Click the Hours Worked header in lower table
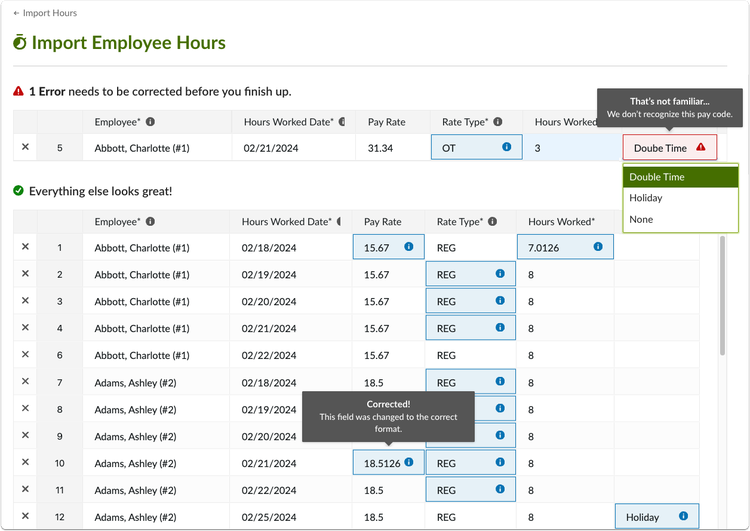This screenshot has height=531, width=750. click(562, 222)
